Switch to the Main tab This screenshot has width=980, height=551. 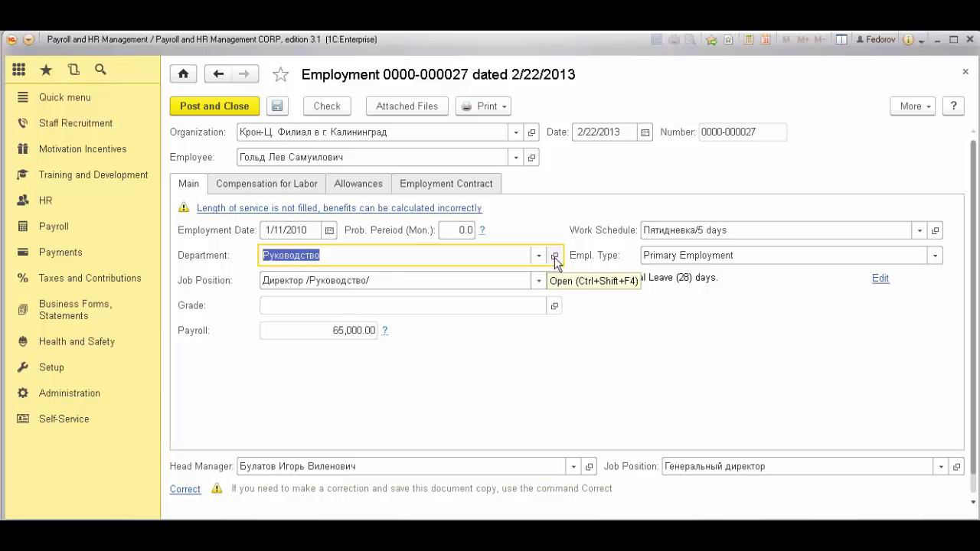click(x=188, y=184)
